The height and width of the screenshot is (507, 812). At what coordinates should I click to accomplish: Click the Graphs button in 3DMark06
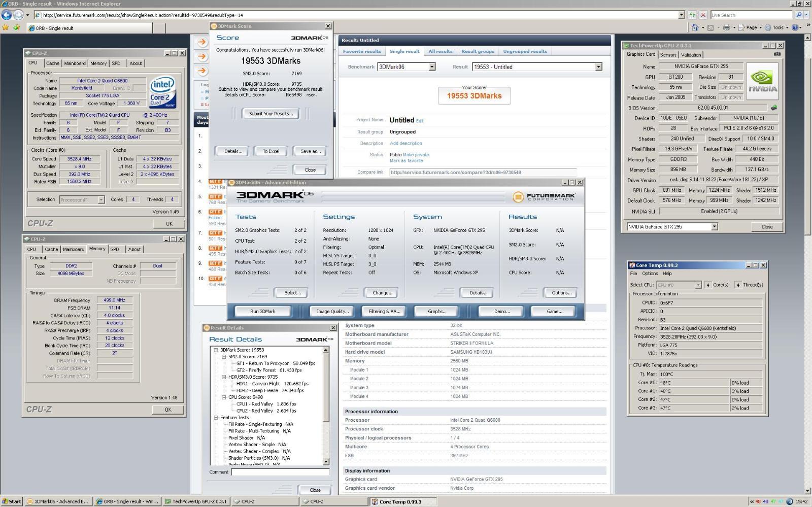tap(437, 311)
